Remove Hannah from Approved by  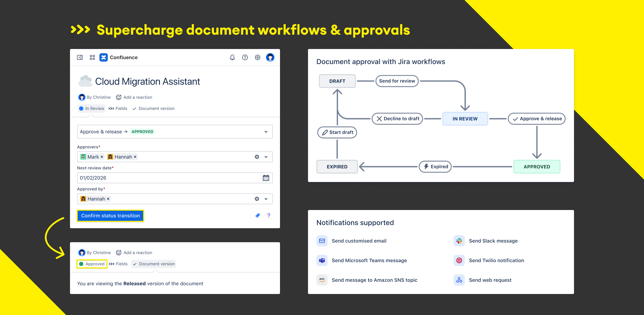coord(108,199)
